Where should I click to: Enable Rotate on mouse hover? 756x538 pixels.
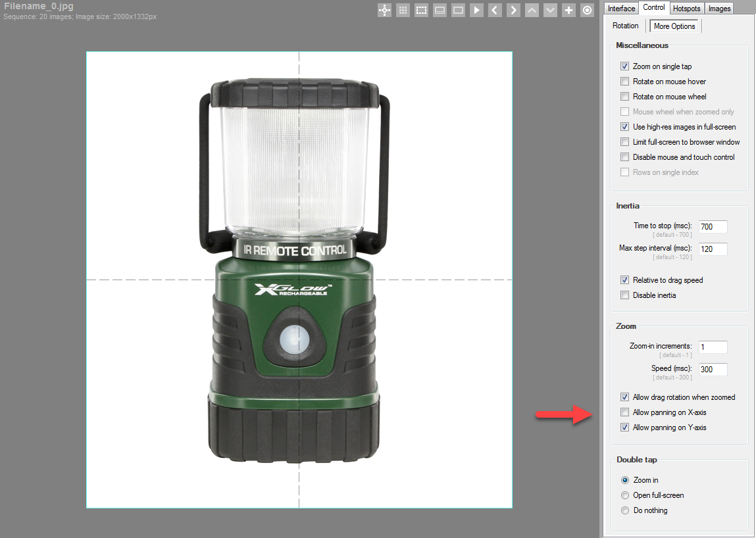tap(625, 82)
